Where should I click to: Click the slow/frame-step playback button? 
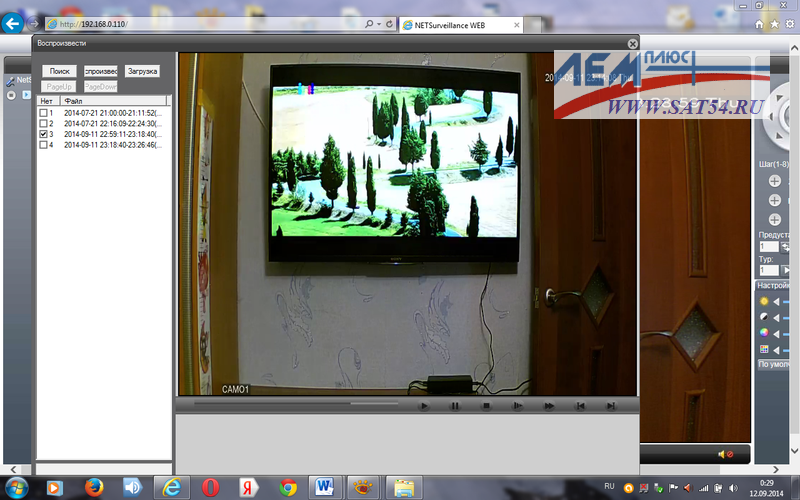point(517,406)
